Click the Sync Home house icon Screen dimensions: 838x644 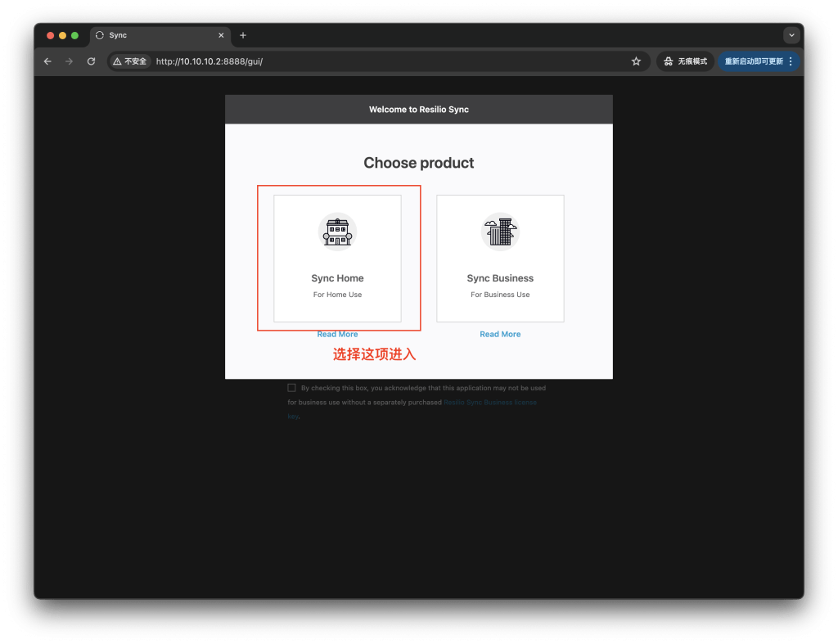coord(337,232)
